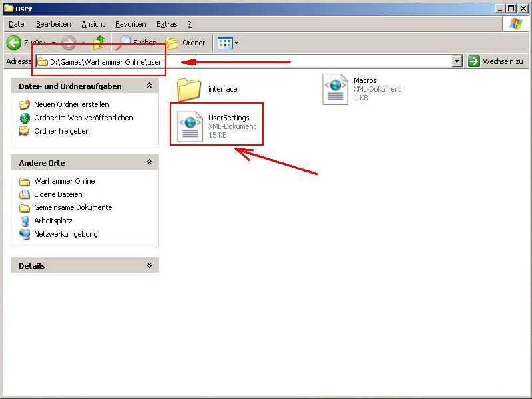Click Ordner im Web veröffentlichen link
This screenshot has height=399, width=532.
pos(83,118)
